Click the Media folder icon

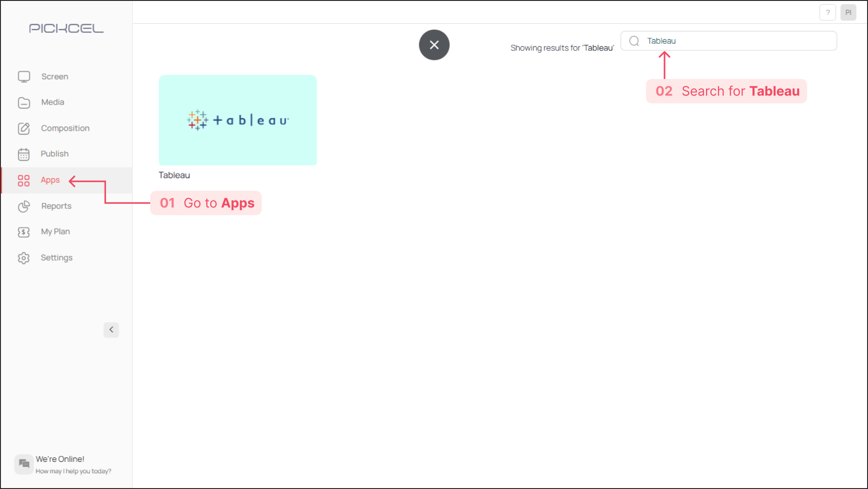pyautogui.click(x=24, y=102)
